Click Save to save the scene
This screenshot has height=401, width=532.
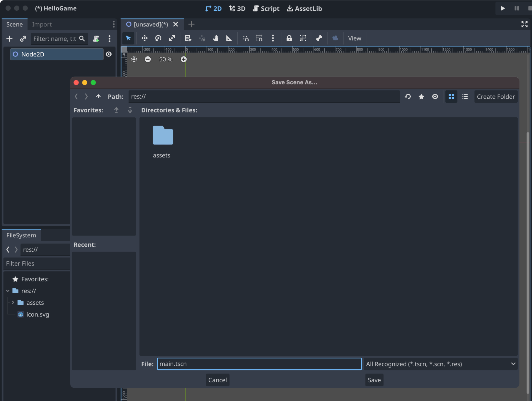[x=374, y=380]
